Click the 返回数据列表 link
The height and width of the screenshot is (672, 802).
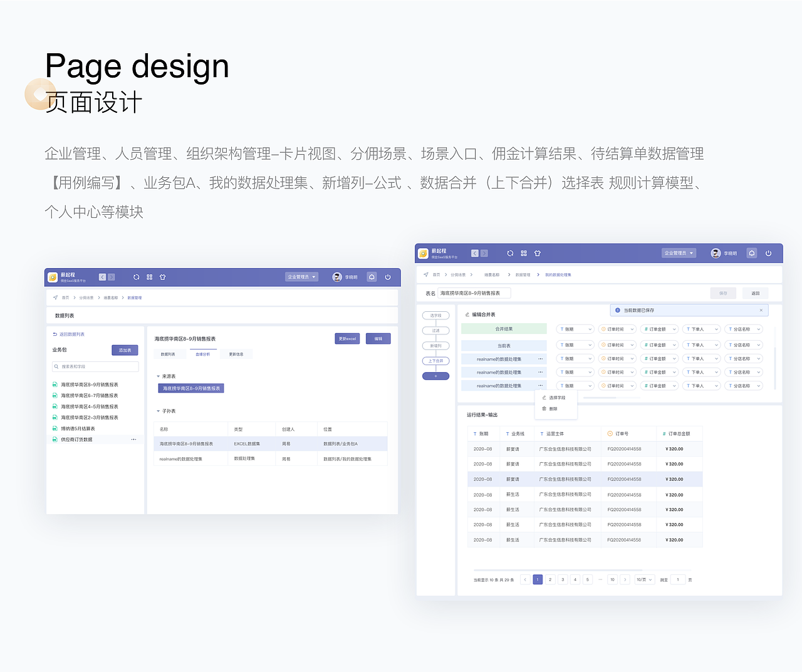tap(69, 334)
